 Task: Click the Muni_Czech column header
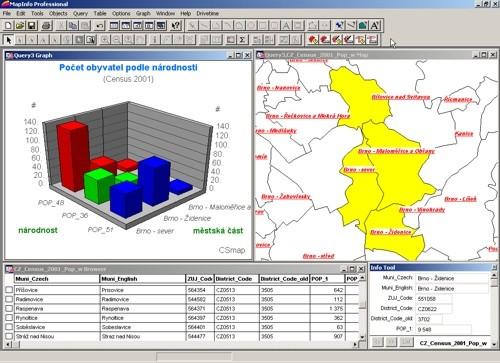(57, 279)
